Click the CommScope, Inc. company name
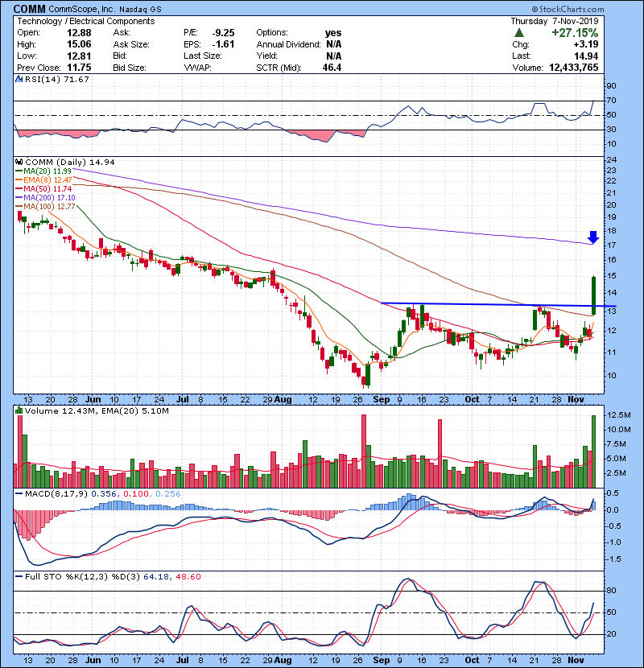Image resolution: width=644 pixels, height=668 pixels. 81,9
